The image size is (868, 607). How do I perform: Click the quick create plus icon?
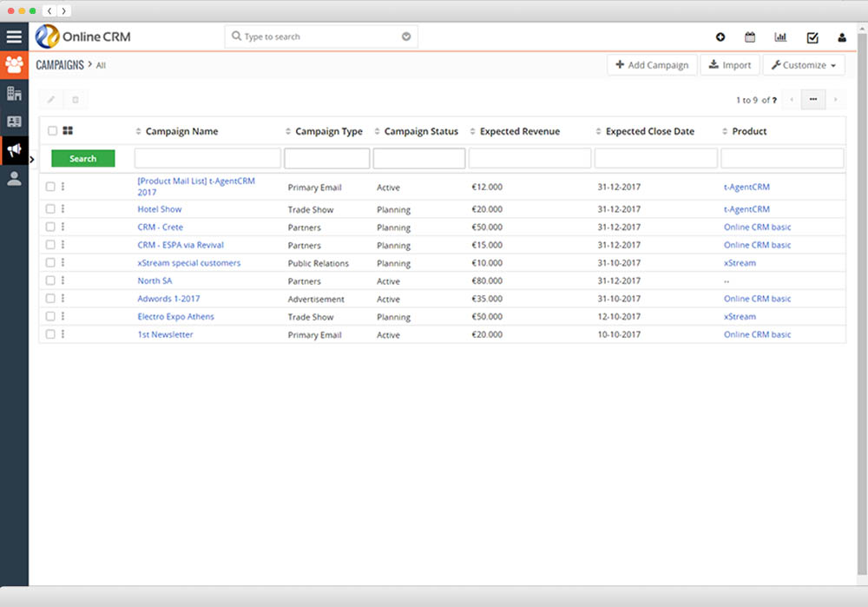(x=720, y=37)
